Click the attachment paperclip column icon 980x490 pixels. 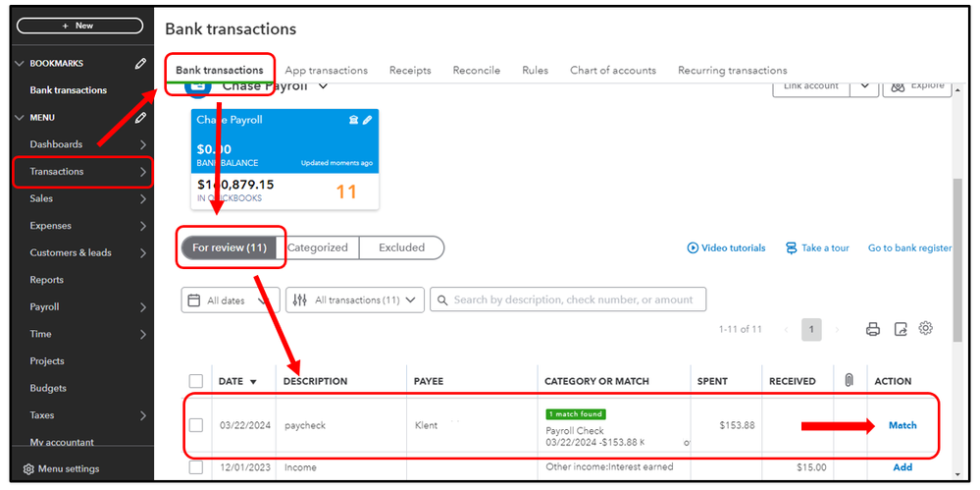coord(849,380)
